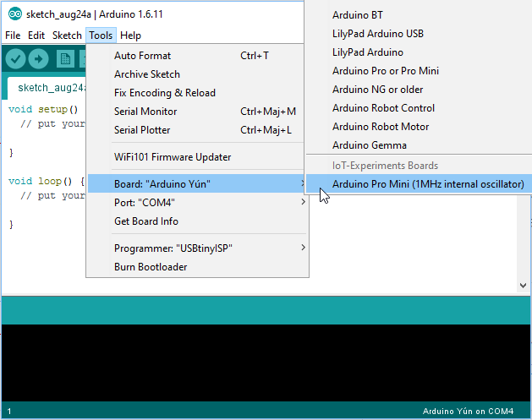
Task: Select Arduino Robot Motor board
Action: [x=419, y=127]
